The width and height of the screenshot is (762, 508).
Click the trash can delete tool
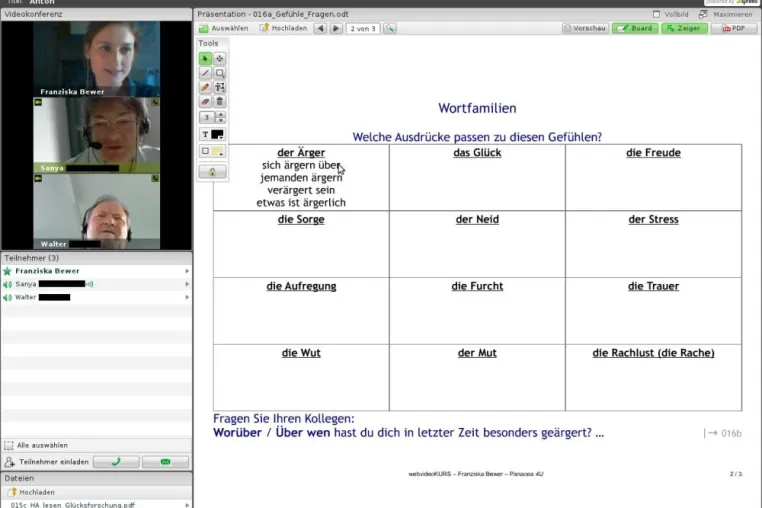(x=220, y=102)
